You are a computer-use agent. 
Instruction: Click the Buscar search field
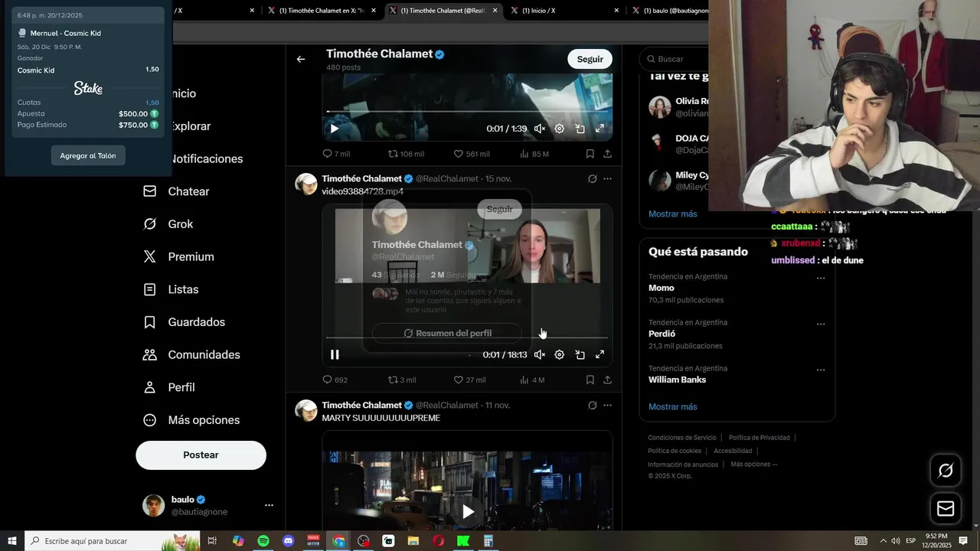pyautogui.click(x=674, y=59)
